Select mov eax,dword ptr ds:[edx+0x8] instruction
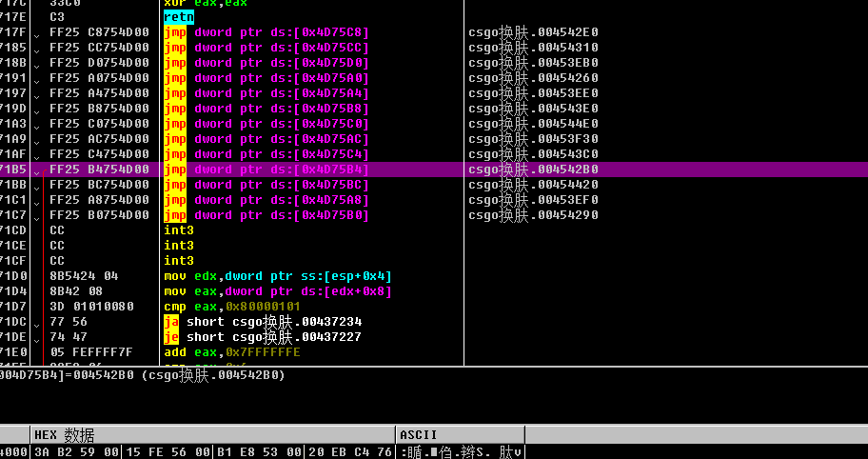Viewport: 868px width, 459px height. tap(278, 291)
